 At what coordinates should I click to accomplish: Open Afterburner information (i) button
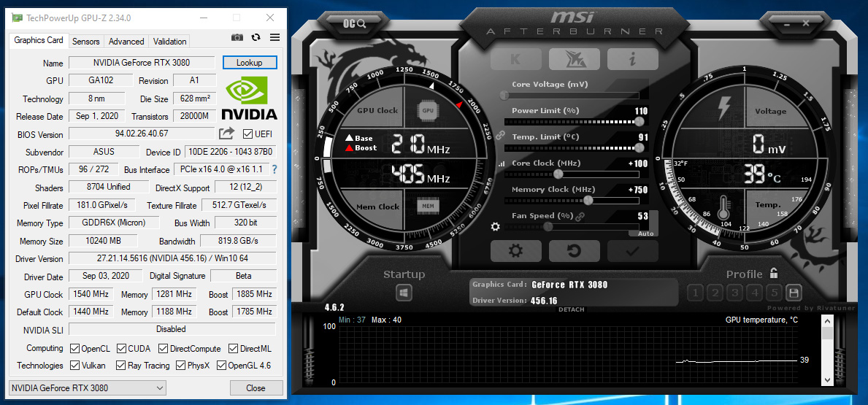pyautogui.click(x=633, y=59)
